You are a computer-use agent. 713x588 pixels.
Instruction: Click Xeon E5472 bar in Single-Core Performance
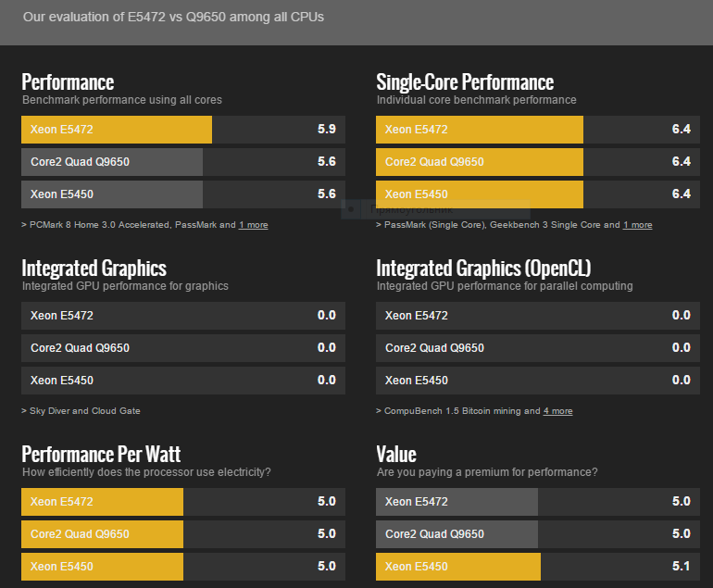[538, 130]
